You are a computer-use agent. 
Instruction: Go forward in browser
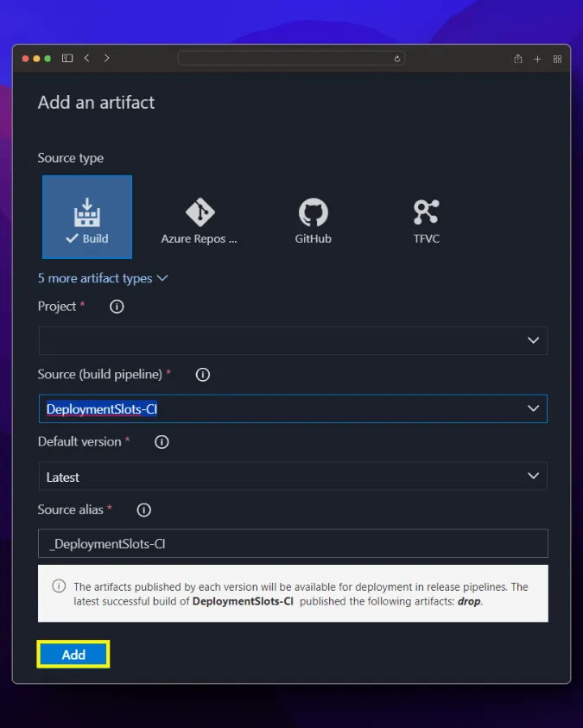(x=107, y=58)
